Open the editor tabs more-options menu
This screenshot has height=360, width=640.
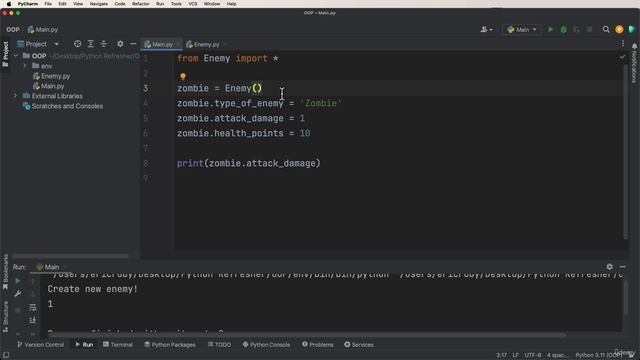pyautogui.click(x=623, y=44)
